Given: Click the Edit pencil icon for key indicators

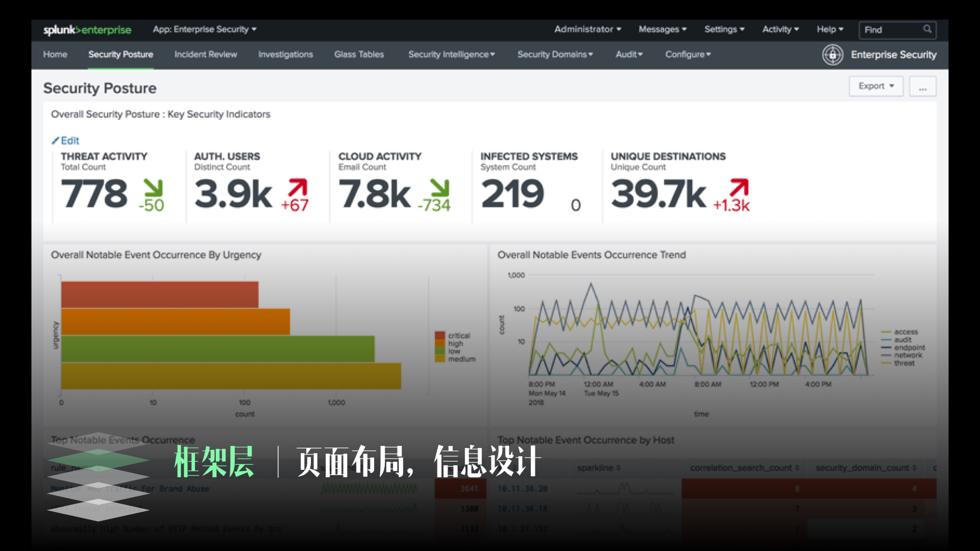Looking at the screenshot, I should tap(57, 140).
